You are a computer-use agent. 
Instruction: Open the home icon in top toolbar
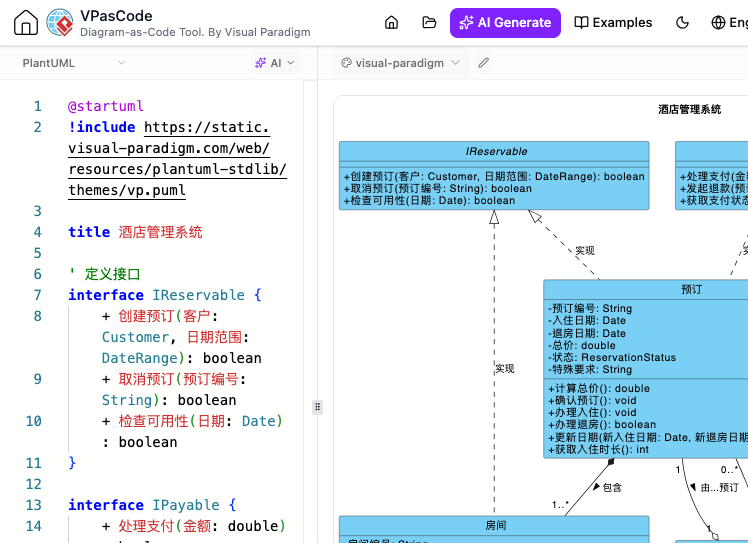(391, 22)
